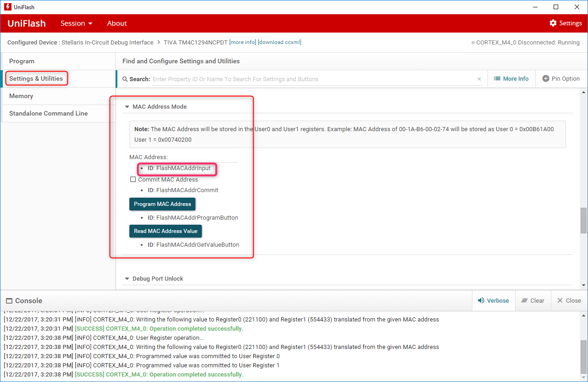Click the UniFlash lightning logo icon

7,7
